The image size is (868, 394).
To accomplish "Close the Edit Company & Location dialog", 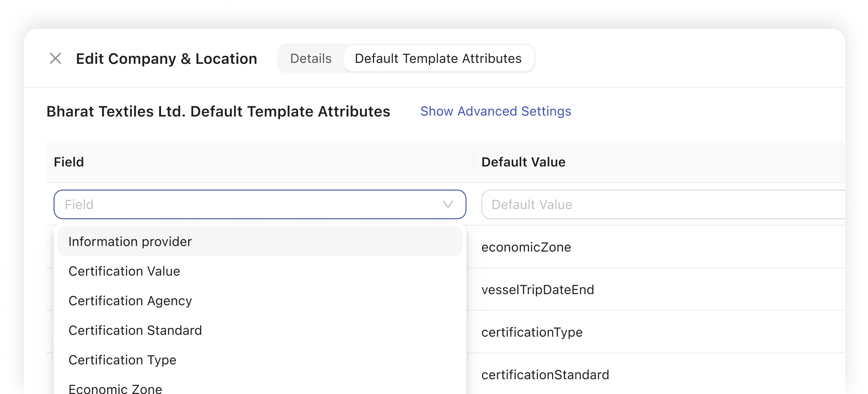I will pyautogui.click(x=55, y=58).
